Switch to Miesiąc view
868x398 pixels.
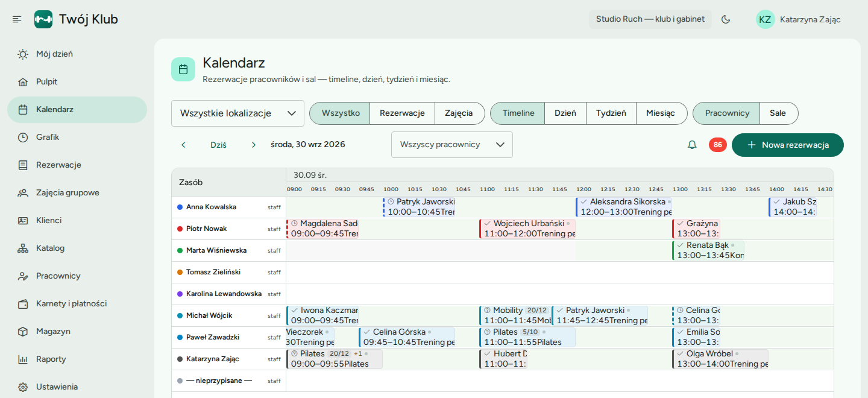tap(661, 113)
